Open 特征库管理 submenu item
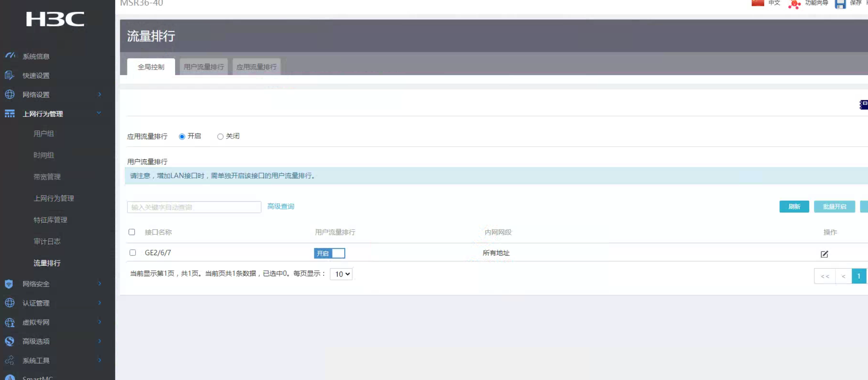The width and height of the screenshot is (868, 380). (x=51, y=220)
